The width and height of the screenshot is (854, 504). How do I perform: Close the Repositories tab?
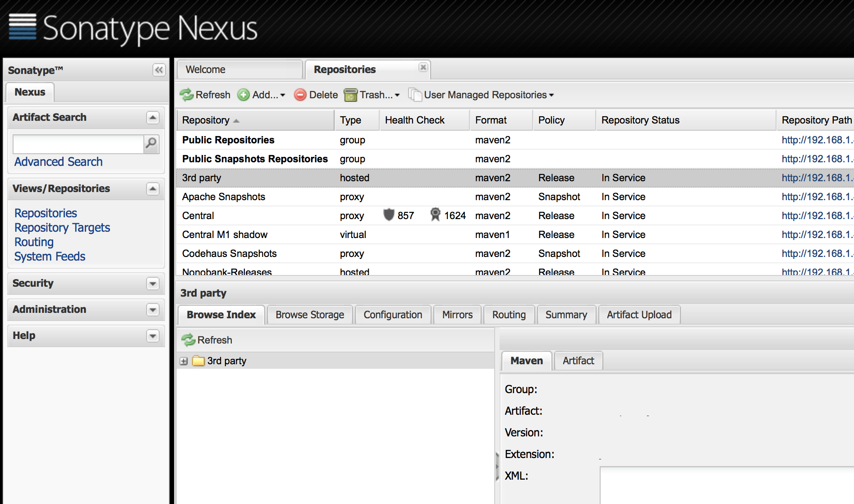point(423,67)
